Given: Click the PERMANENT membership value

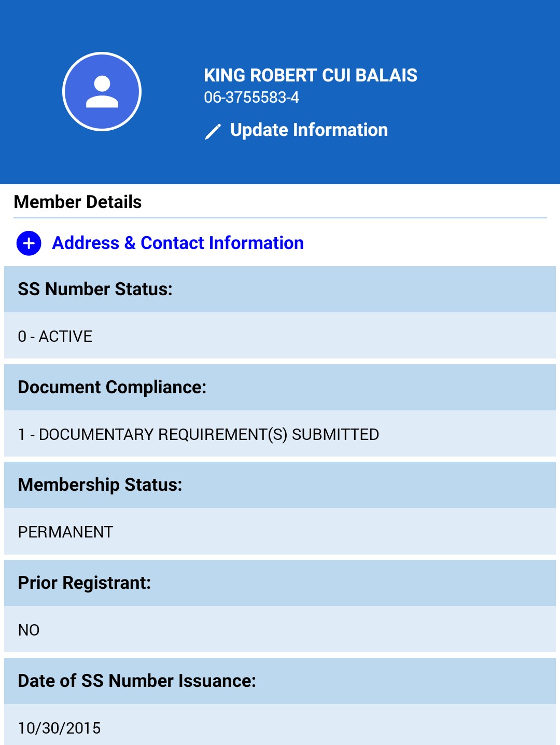Looking at the screenshot, I should pos(65,532).
